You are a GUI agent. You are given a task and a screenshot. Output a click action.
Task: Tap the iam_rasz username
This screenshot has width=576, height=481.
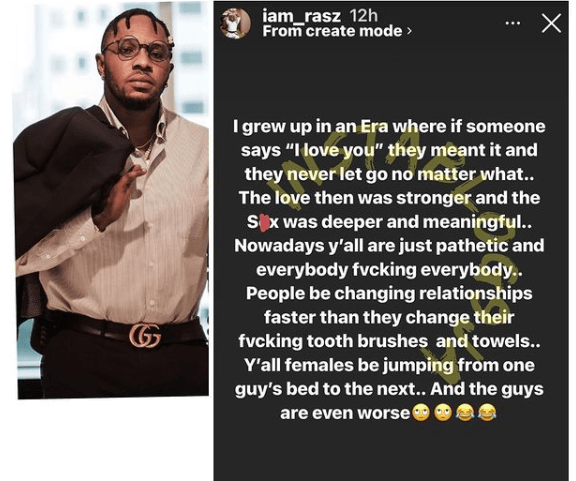coord(302,16)
